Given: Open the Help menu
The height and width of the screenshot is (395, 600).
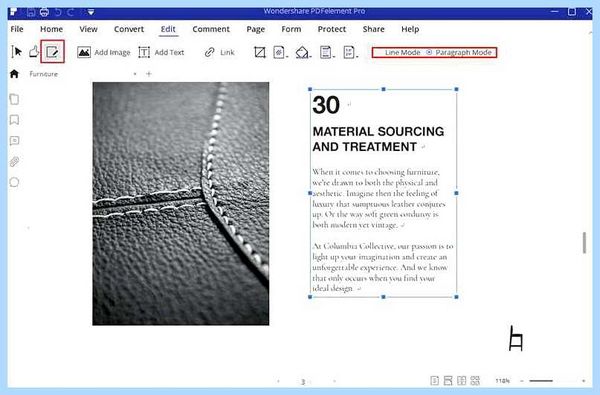Looking at the screenshot, I should click(410, 29).
